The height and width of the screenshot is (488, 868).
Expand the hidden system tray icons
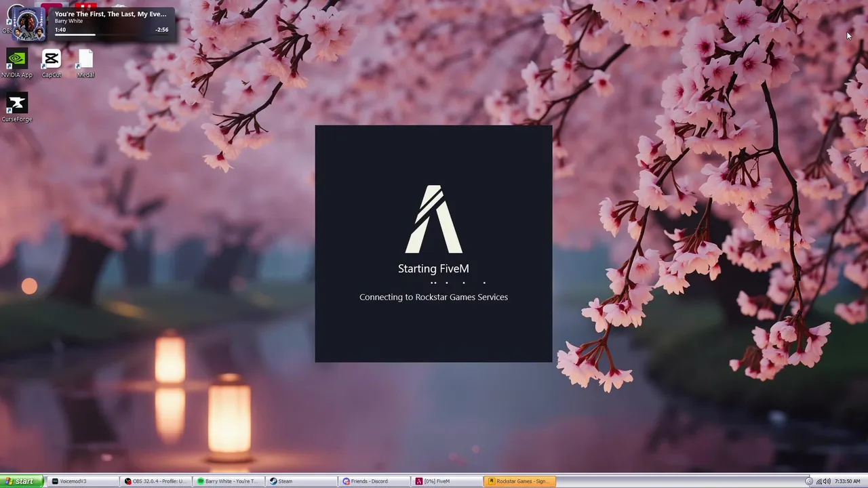click(x=808, y=481)
